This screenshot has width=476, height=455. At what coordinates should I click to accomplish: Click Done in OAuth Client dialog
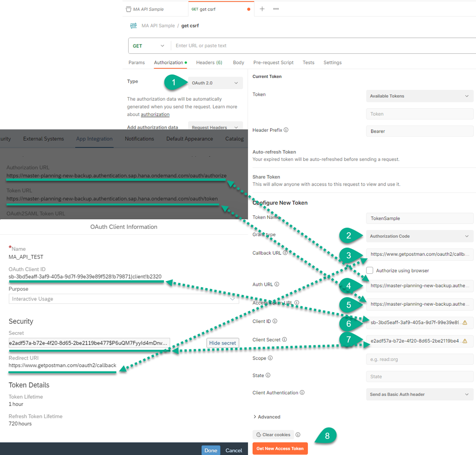[x=211, y=450]
